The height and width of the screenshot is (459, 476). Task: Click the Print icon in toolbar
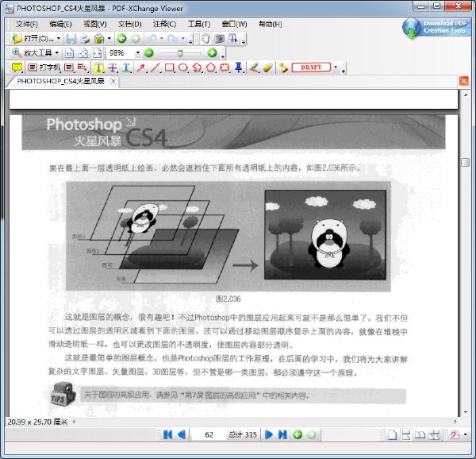pyautogui.click(x=85, y=39)
